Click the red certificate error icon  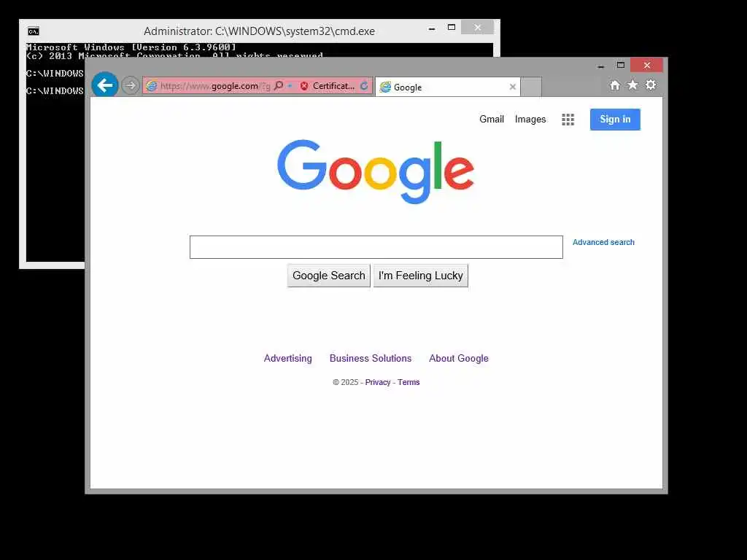(304, 86)
